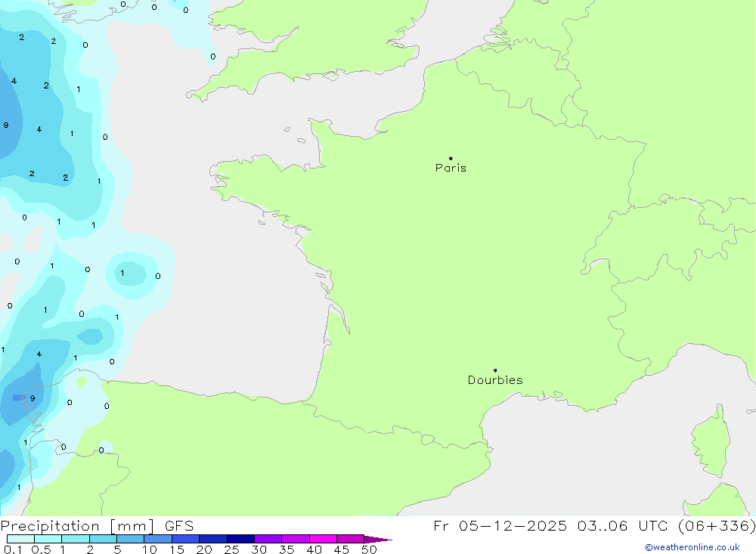756x554 pixels.
Task: Click the '0.1' legend scale label
Action: 13,549
